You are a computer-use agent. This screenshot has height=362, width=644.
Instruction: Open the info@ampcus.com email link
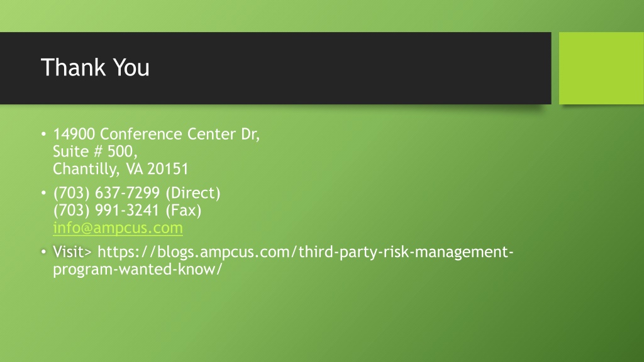(118, 228)
